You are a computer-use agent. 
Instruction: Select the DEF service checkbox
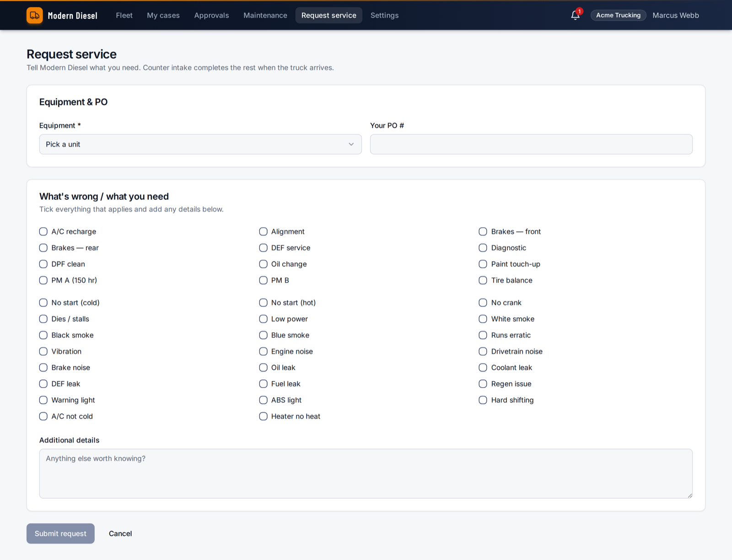(x=263, y=248)
